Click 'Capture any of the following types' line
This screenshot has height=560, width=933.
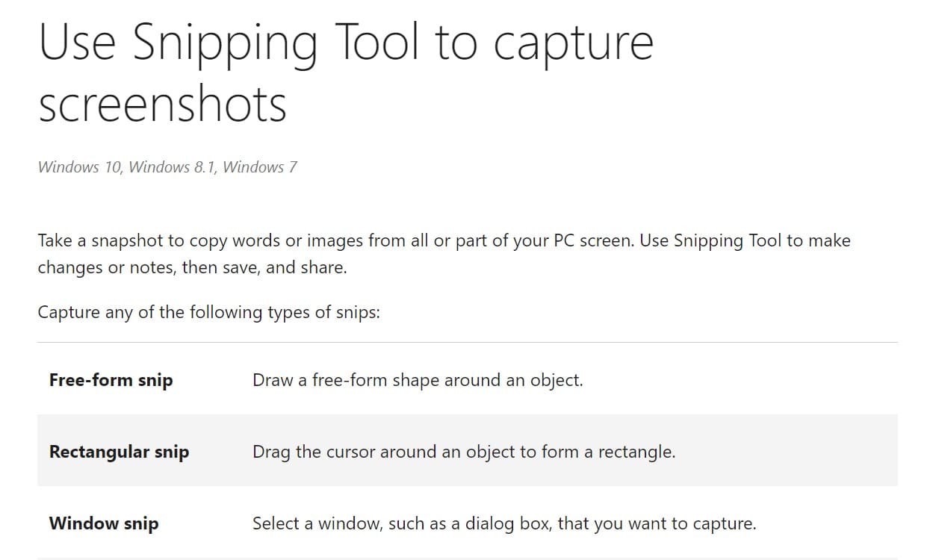click(208, 312)
